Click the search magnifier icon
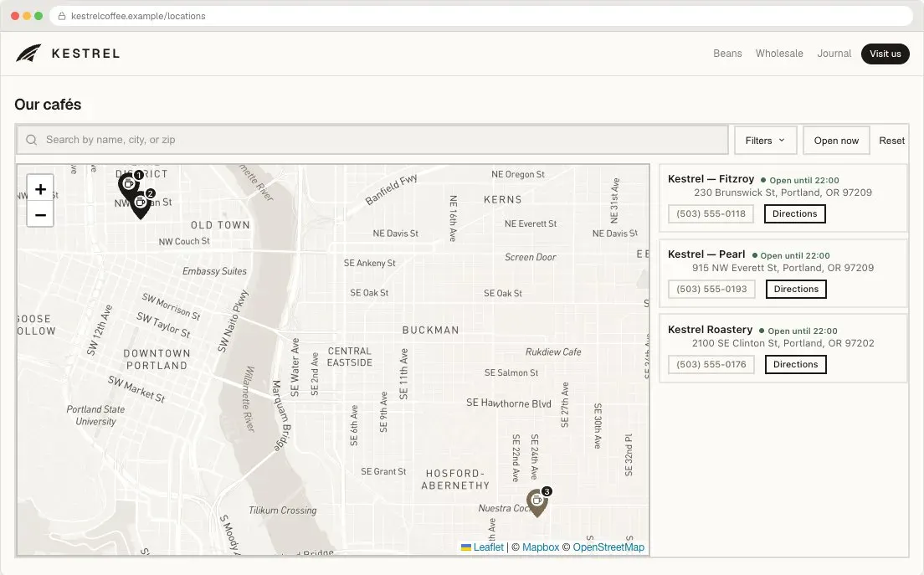Image resolution: width=924 pixels, height=575 pixels. pyautogui.click(x=32, y=140)
